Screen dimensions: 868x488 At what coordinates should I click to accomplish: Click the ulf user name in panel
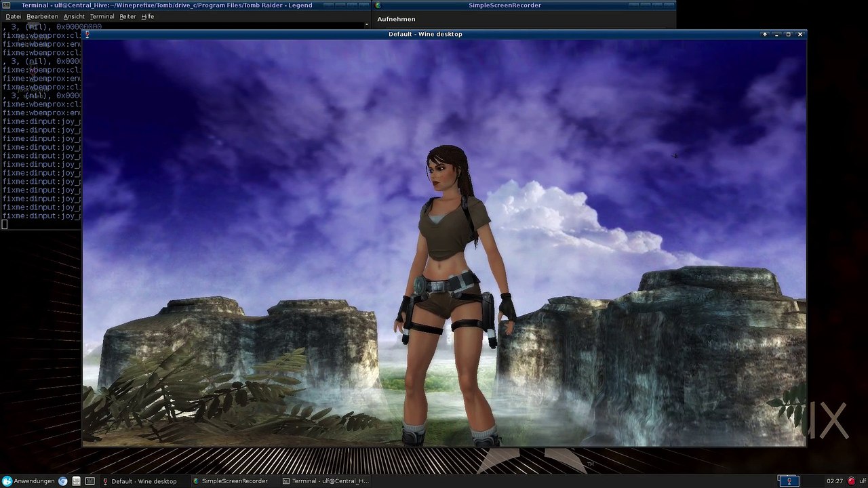(862, 481)
